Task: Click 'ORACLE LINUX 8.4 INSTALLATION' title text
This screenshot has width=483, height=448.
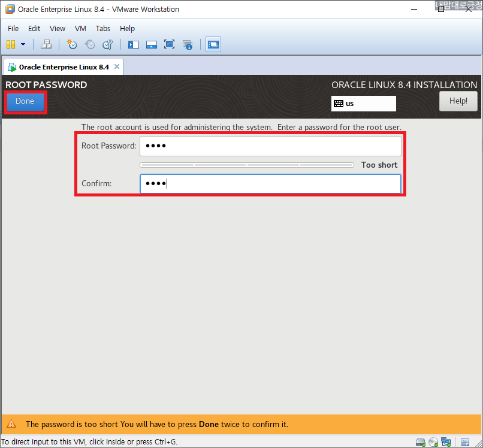Action: point(404,85)
